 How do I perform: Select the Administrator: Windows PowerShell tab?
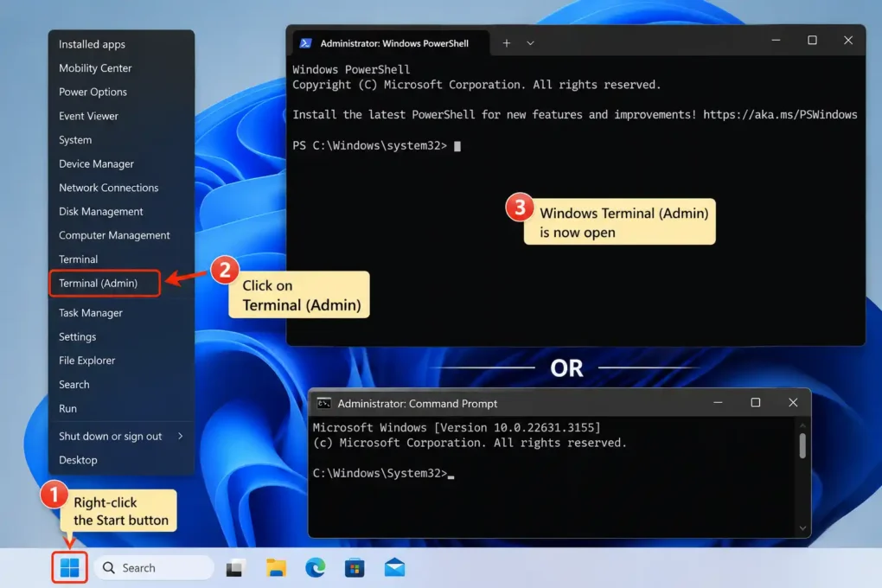pos(391,42)
